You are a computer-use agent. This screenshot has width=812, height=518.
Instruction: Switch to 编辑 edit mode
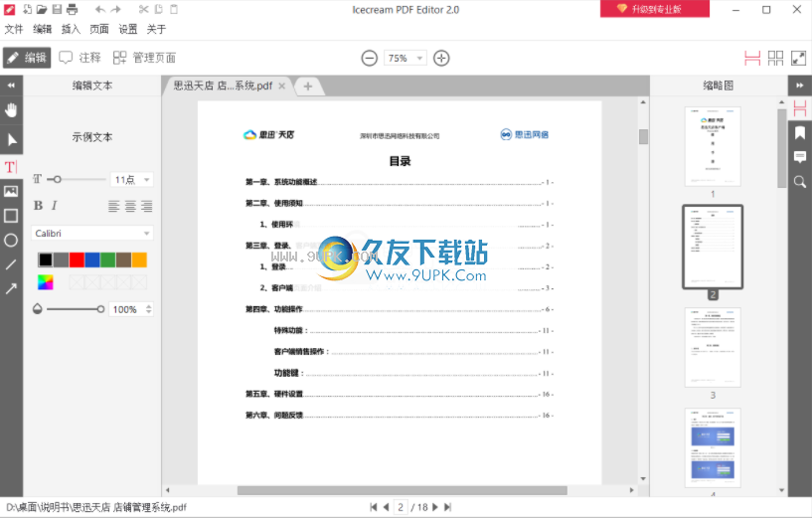(x=27, y=58)
